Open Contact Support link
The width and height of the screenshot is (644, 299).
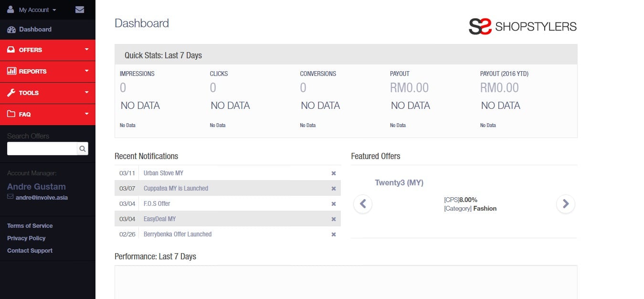point(30,250)
